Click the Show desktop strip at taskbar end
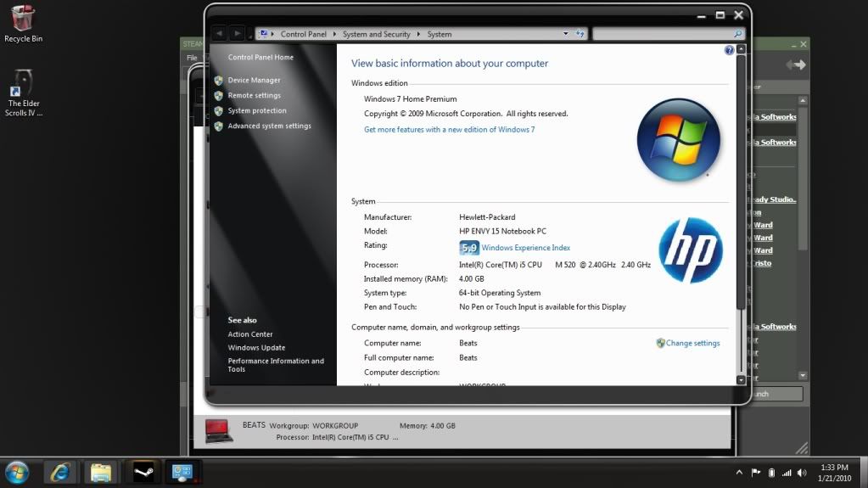The image size is (868, 488). coord(864,473)
